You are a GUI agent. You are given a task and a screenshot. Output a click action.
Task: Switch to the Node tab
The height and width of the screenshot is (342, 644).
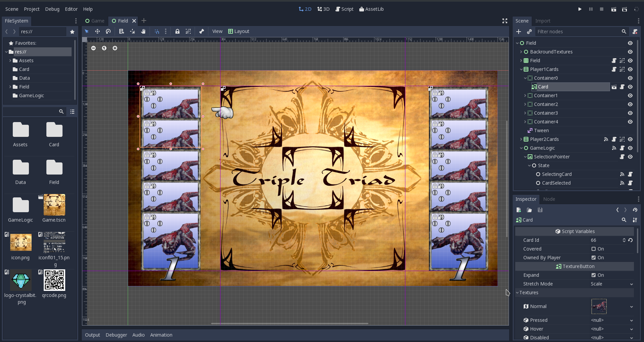pyautogui.click(x=549, y=199)
